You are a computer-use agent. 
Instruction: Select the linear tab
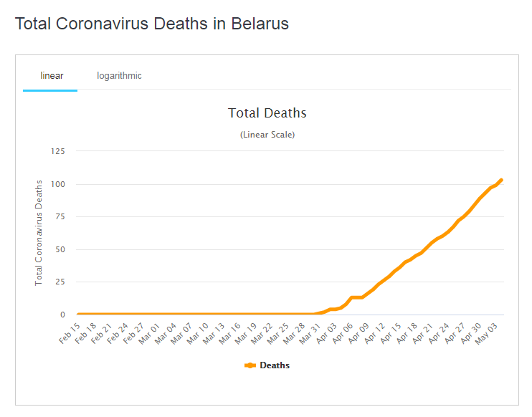tap(52, 75)
